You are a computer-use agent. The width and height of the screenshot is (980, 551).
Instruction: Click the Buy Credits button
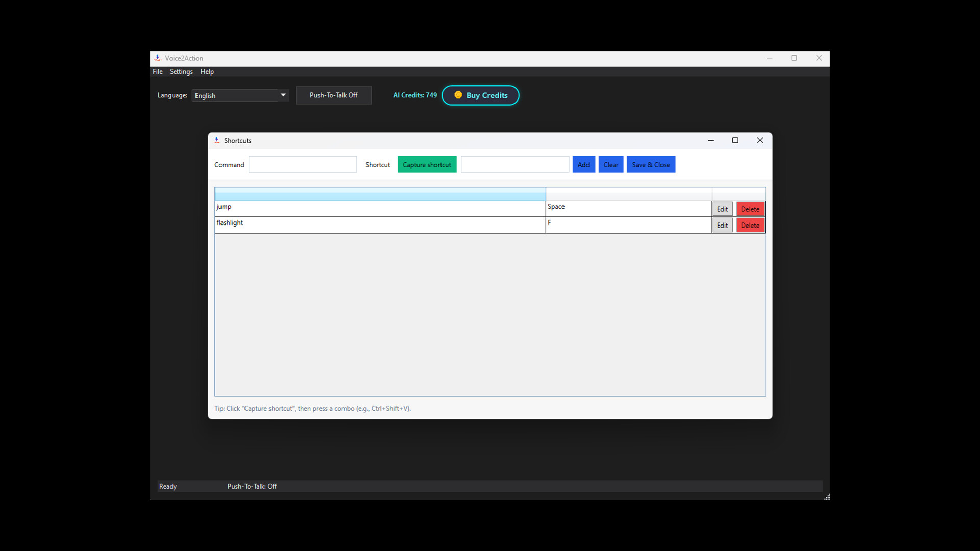[x=480, y=95]
